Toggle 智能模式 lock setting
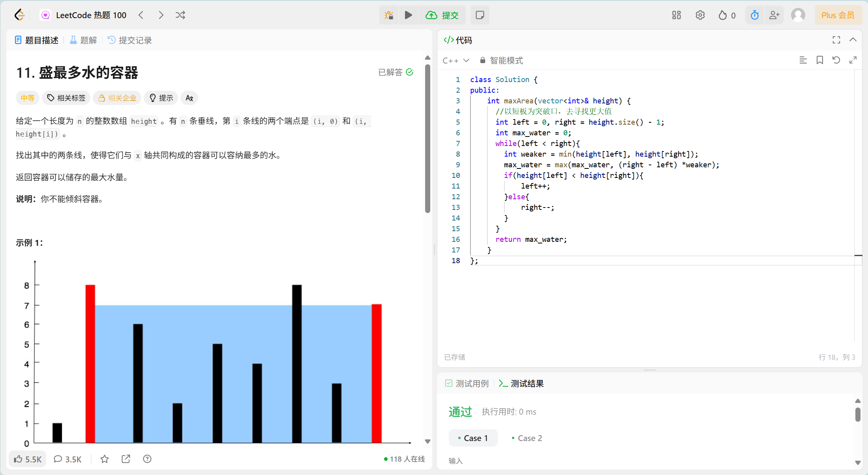 point(501,60)
